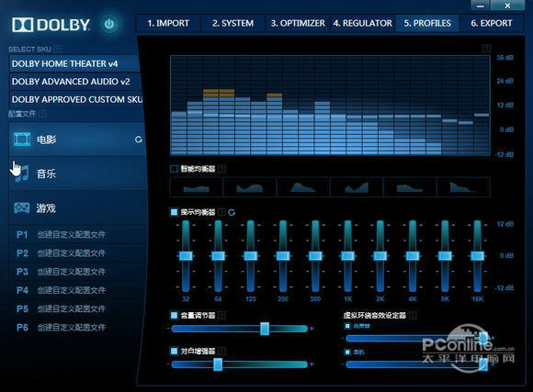Open the help icon beside 音量调节器
This screenshot has width=533, height=392.
[221, 315]
